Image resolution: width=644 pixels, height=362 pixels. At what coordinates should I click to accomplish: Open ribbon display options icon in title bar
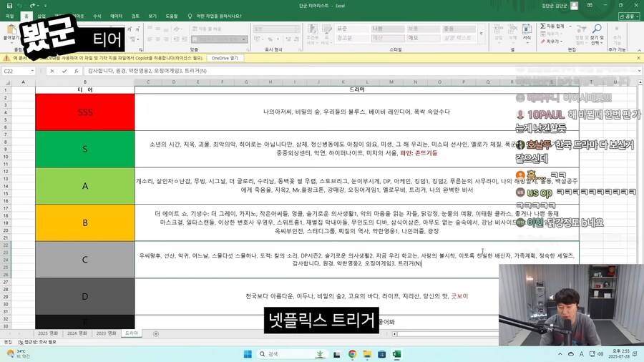click(590, 6)
